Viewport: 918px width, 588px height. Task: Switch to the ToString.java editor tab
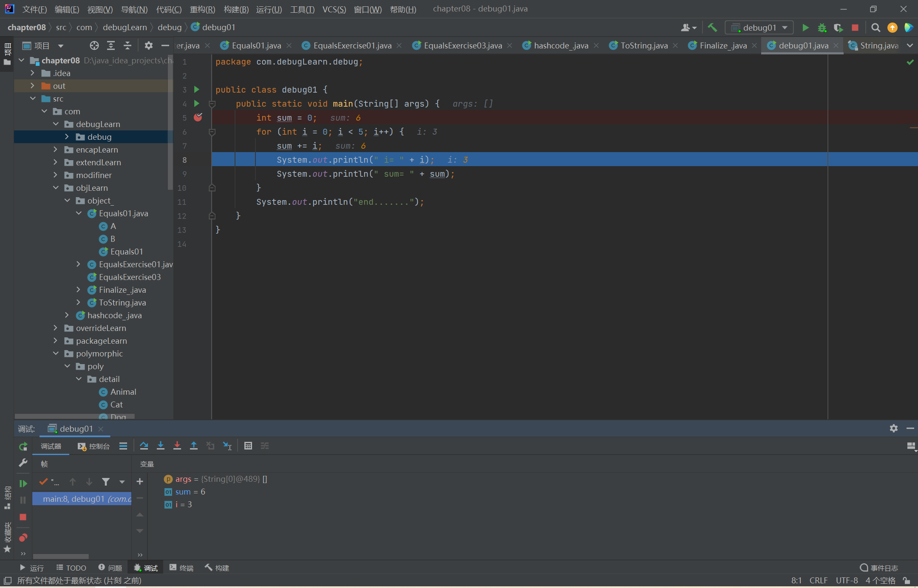[x=643, y=45]
